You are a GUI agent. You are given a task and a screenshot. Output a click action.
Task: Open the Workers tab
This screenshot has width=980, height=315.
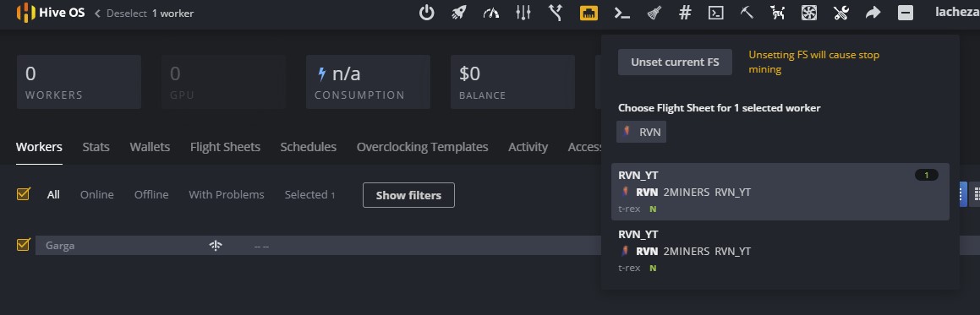coord(40,147)
